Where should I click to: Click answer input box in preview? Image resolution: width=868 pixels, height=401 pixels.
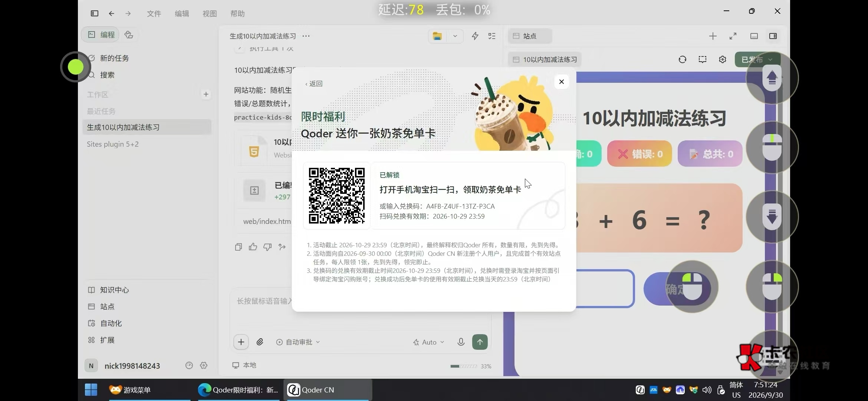pyautogui.click(x=605, y=288)
